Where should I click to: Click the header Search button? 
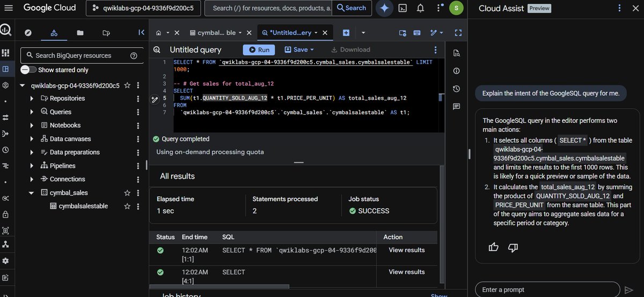click(x=352, y=8)
